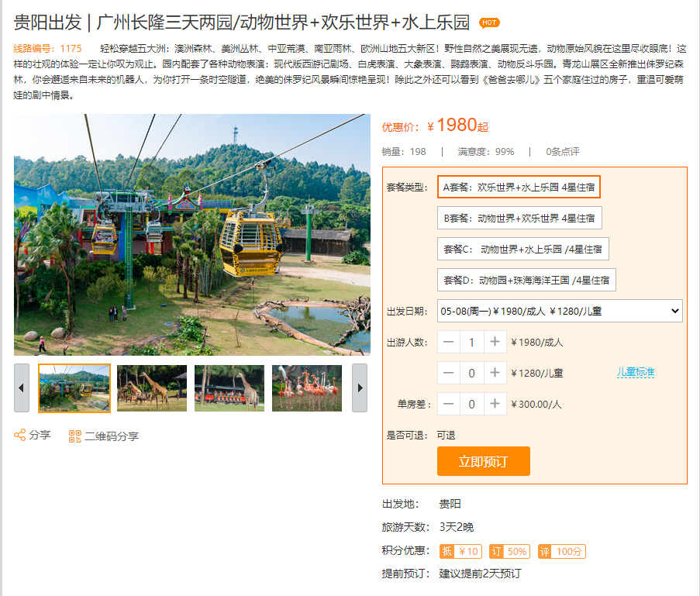Click the adult quantity input field

471,342
